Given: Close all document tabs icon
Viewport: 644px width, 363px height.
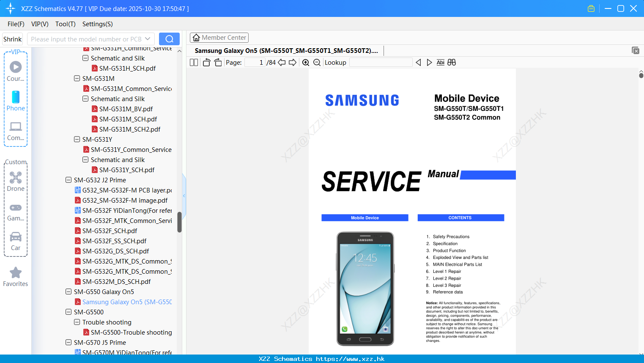Looking at the screenshot, I should pos(635,50).
